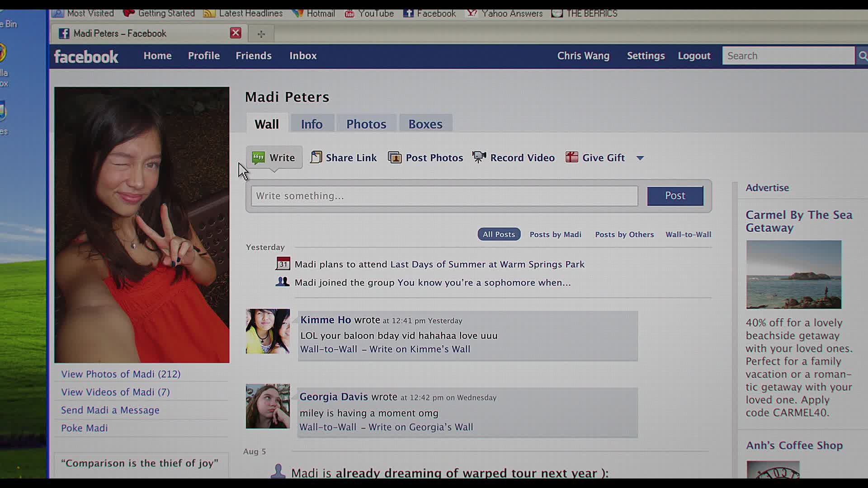Open Chris Wang account link
The width and height of the screenshot is (868, 488).
(x=583, y=56)
